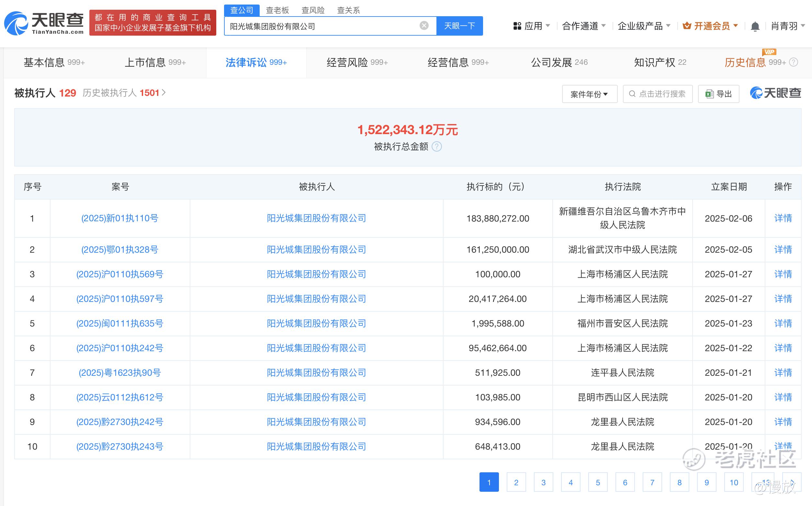The height and width of the screenshot is (506, 812).
Task: Open case (2025)沪0110执242号
Action: coord(120,348)
